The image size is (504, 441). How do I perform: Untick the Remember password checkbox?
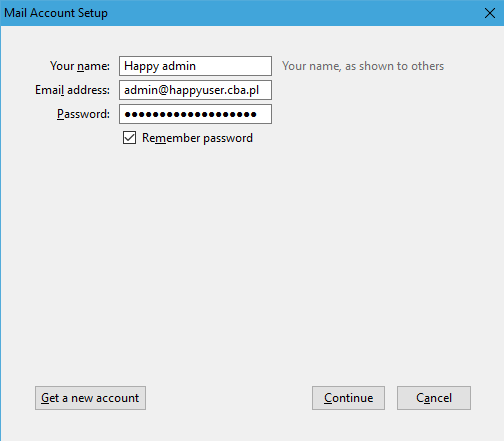(x=129, y=138)
